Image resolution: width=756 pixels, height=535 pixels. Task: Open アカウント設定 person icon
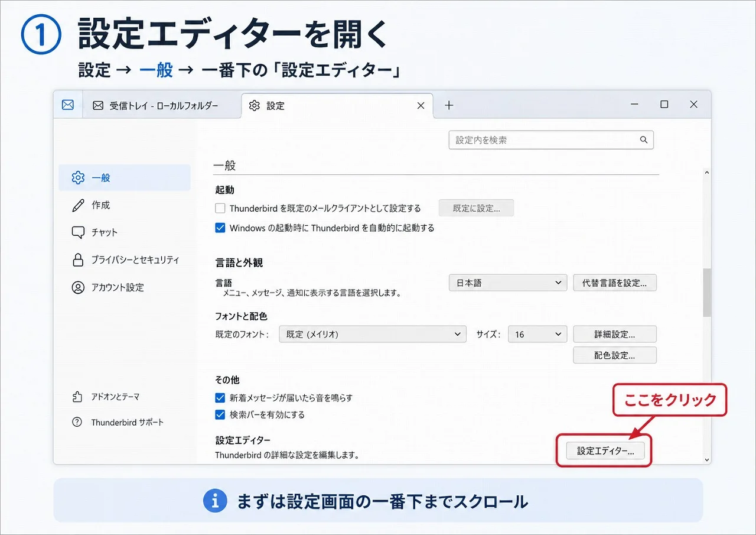pos(78,287)
